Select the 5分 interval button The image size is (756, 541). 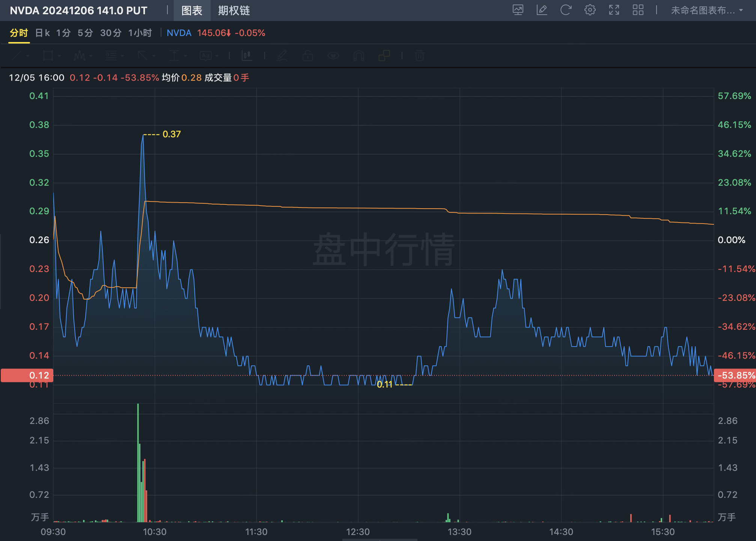click(x=85, y=33)
